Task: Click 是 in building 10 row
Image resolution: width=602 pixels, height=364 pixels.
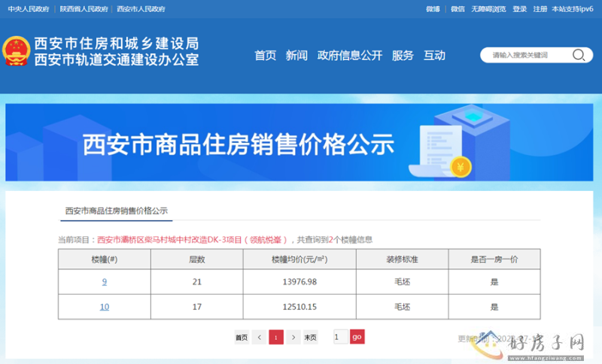Action: [494, 307]
